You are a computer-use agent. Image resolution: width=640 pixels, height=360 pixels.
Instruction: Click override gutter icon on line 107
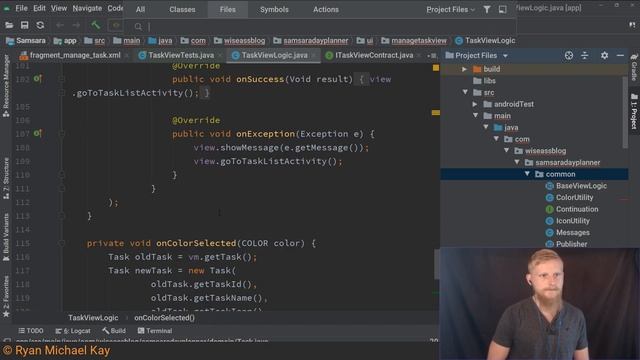tap(38, 133)
